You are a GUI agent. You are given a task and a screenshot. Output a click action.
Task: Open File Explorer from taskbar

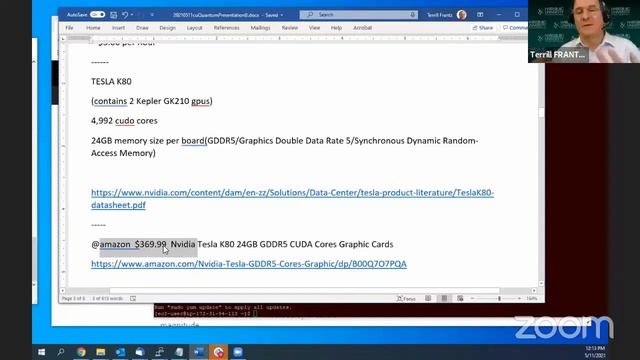pyautogui.click(x=100, y=352)
